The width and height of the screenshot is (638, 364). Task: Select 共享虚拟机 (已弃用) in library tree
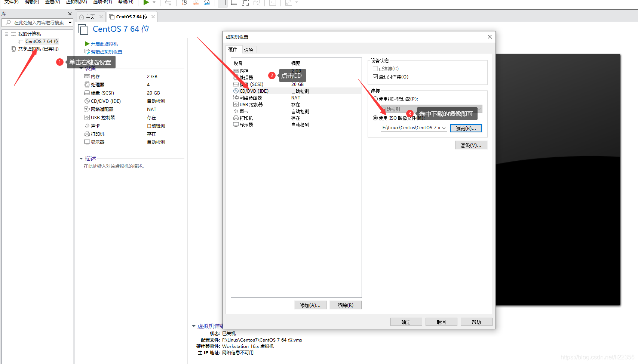pos(38,49)
